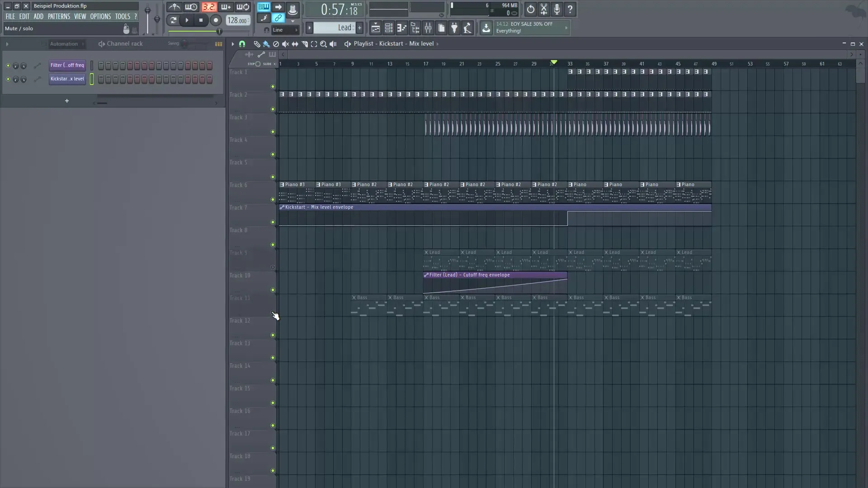
Task: Select the slice tool in playlist
Action: pos(304,44)
